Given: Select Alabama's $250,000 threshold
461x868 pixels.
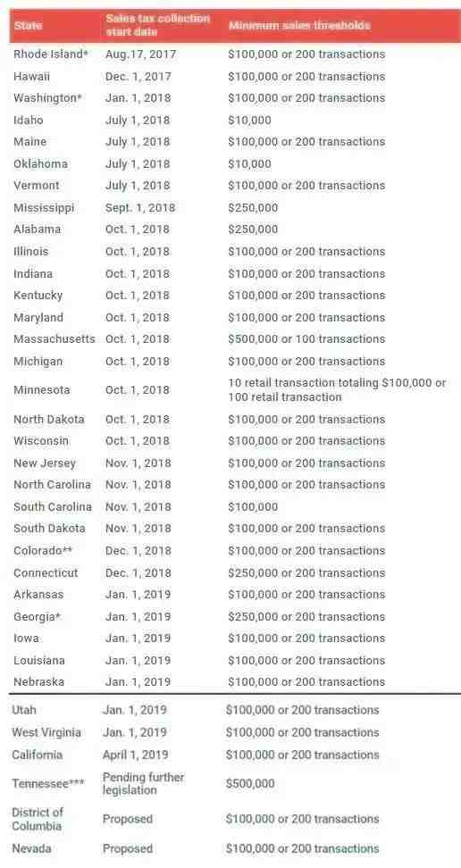Looking at the screenshot, I should (x=253, y=230).
